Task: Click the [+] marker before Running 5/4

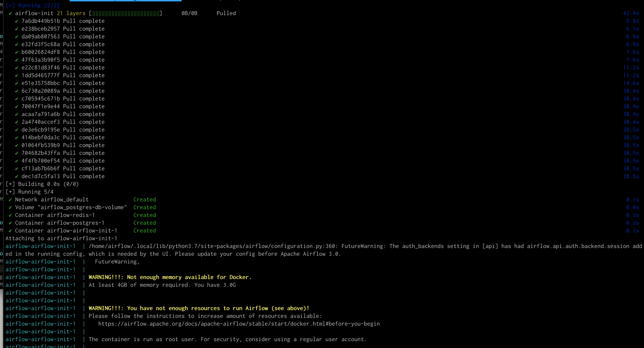Action: click(x=10, y=192)
